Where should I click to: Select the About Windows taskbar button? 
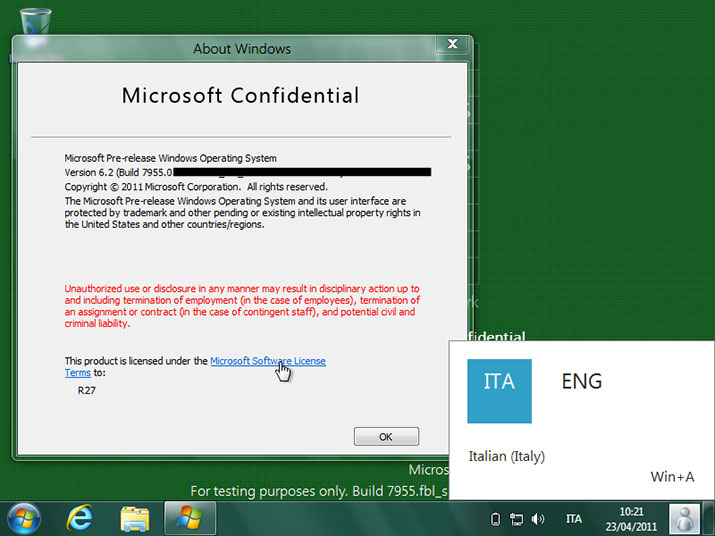[190, 518]
